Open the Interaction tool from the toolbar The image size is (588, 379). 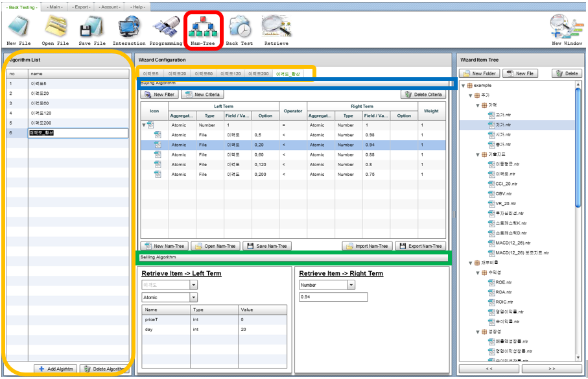127,26
